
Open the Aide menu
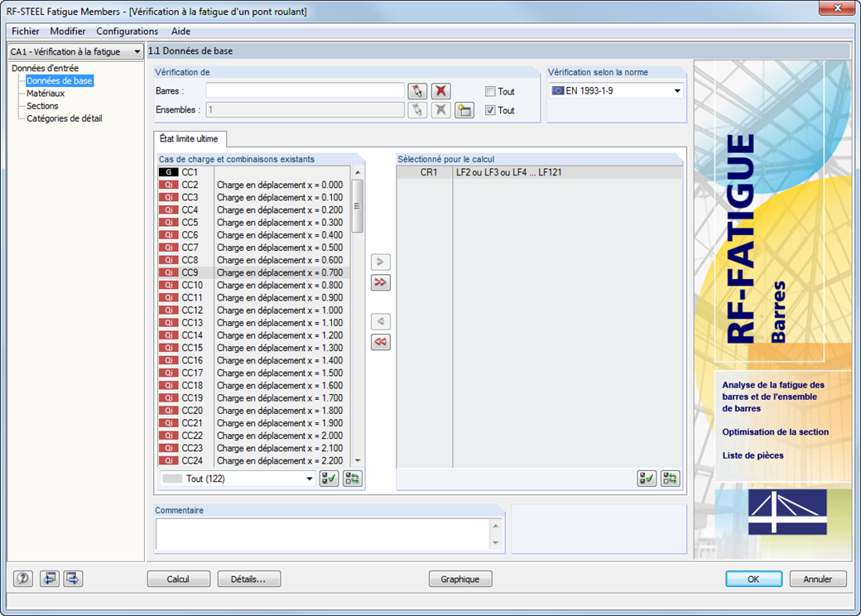pos(180,31)
